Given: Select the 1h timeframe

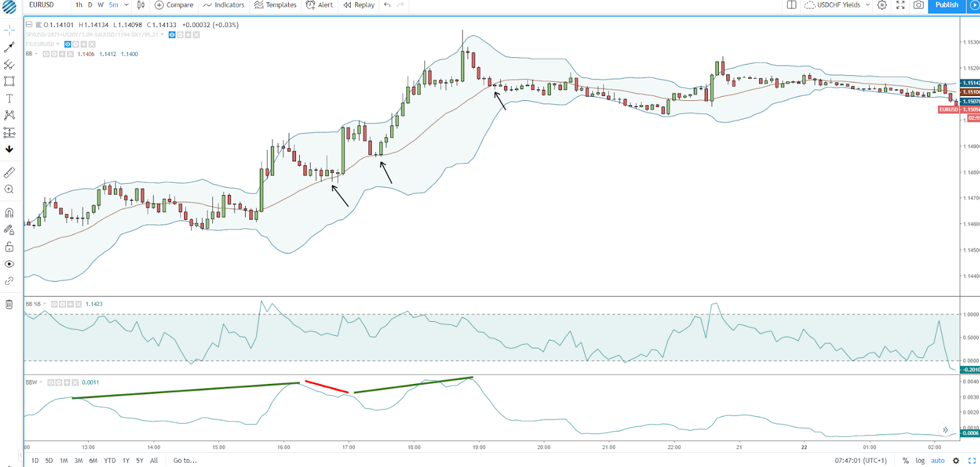Looking at the screenshot, I should (79, 5).
